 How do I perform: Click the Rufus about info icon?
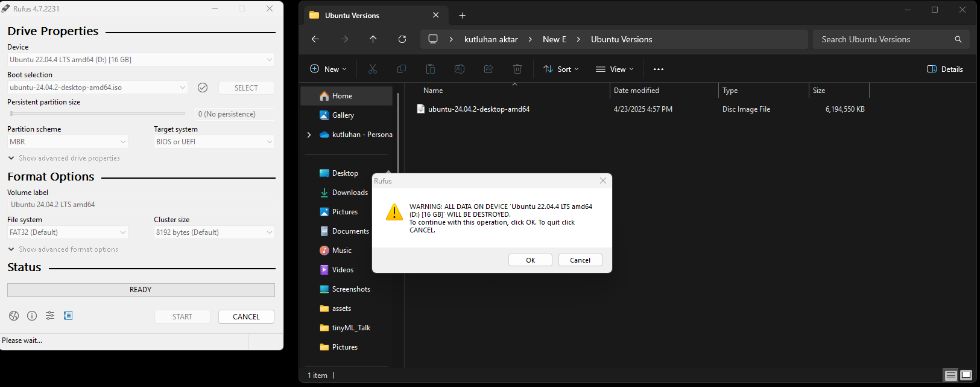coord(32,316)
